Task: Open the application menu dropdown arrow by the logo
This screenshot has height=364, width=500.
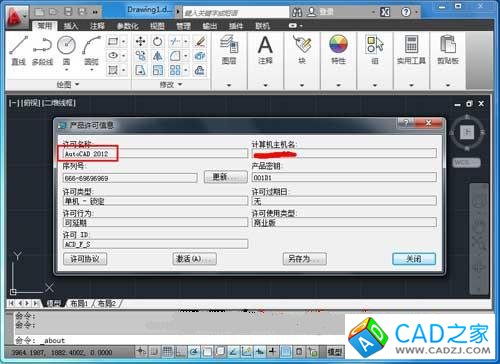Action: pos(24,16)
